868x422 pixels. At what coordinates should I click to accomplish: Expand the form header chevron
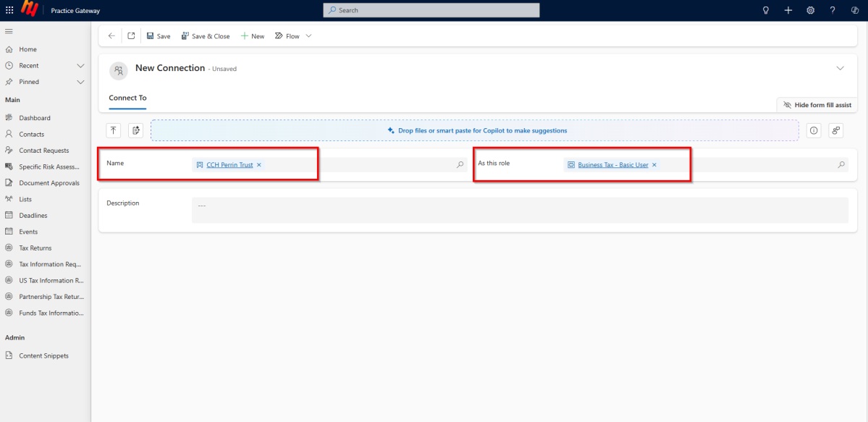[840, 68]
